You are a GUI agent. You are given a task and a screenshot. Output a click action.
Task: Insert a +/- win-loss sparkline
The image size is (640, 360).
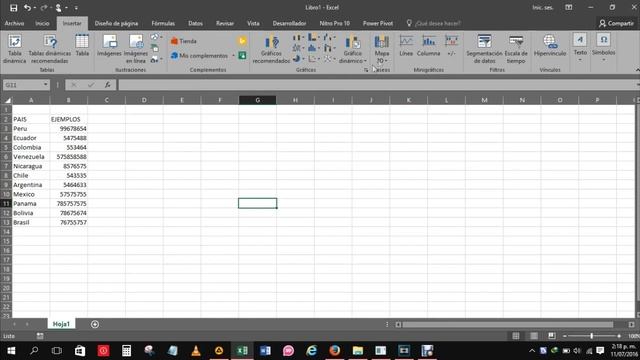pos(451,46)
